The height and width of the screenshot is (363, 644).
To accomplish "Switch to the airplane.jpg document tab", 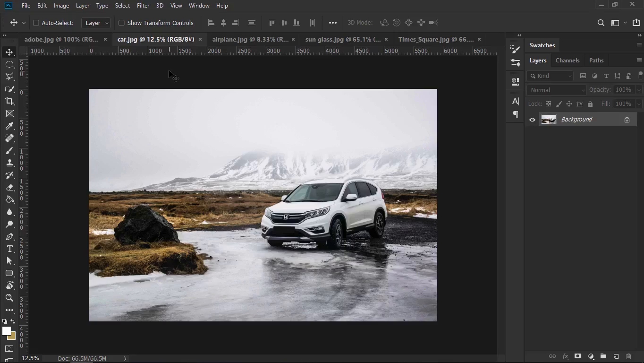I will coord(250,39).
